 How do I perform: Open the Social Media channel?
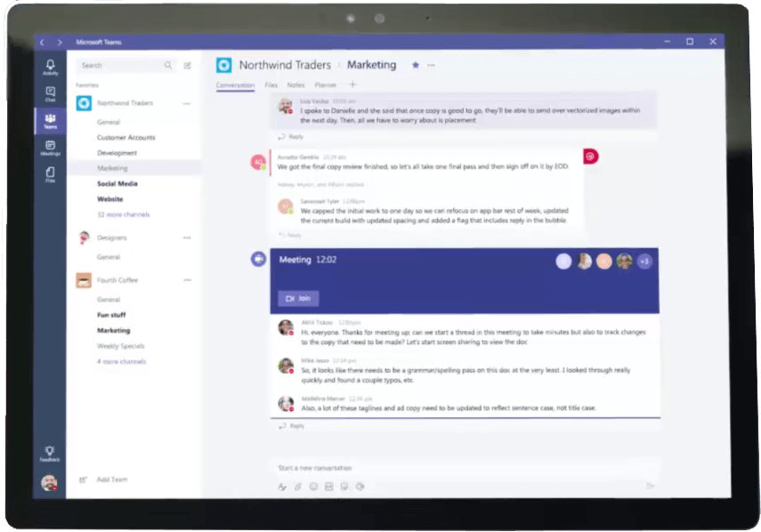[117, 184]
